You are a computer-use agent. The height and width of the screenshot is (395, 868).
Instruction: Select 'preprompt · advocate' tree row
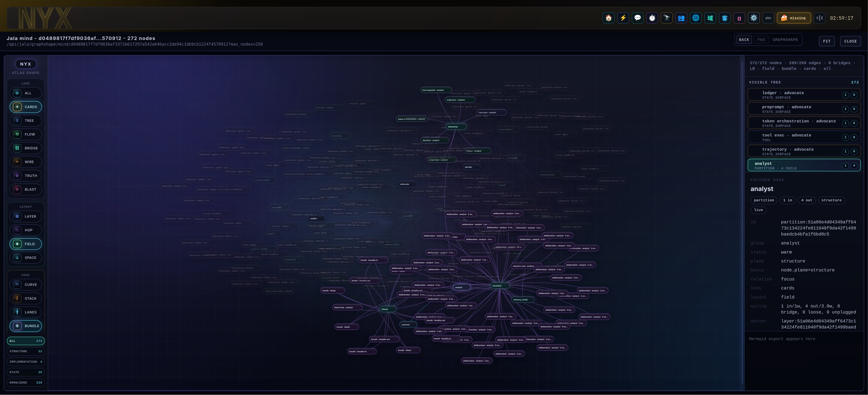pyautogui.click(x=804, y=109)
